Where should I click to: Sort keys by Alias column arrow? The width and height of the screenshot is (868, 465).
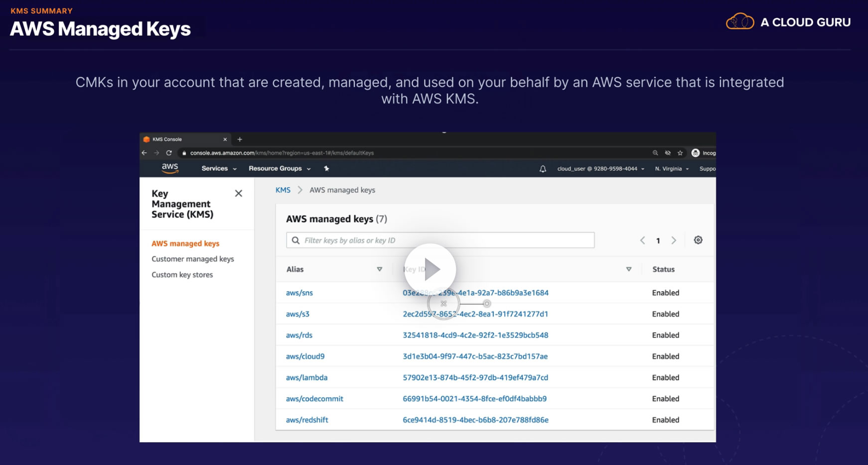pos(379,269)
